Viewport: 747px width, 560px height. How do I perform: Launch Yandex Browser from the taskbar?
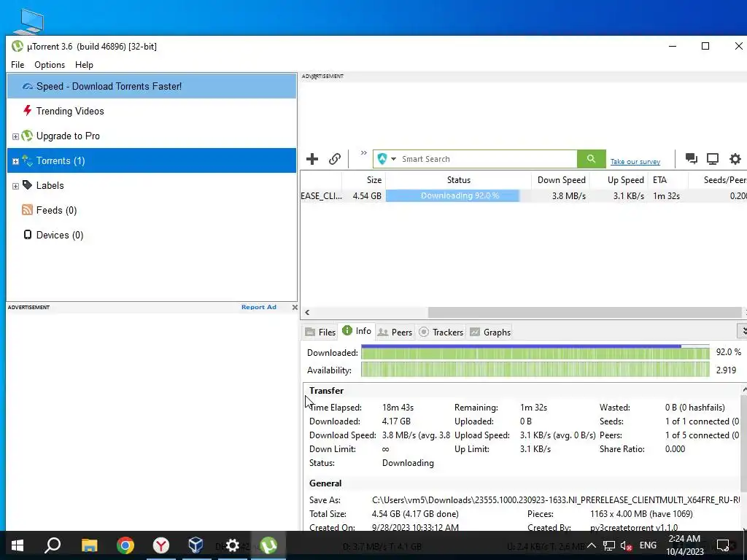pos(161,545)
